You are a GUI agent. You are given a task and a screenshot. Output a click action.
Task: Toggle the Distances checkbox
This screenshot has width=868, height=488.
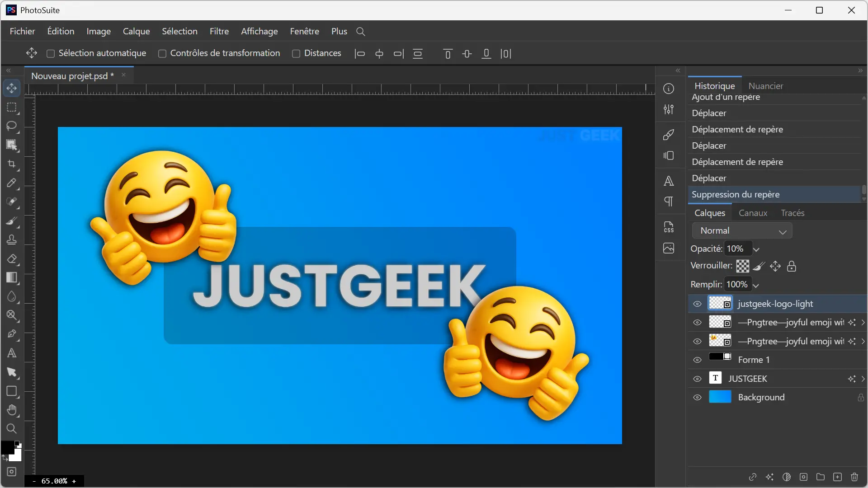click(296, 54)
